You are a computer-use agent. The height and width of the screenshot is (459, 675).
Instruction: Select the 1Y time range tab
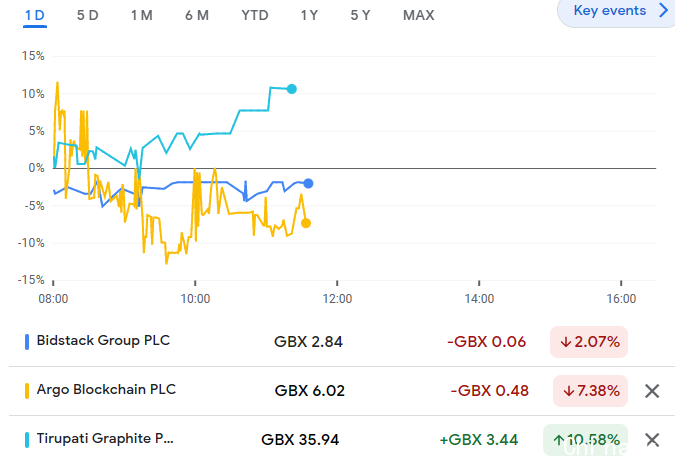(309, 16)
